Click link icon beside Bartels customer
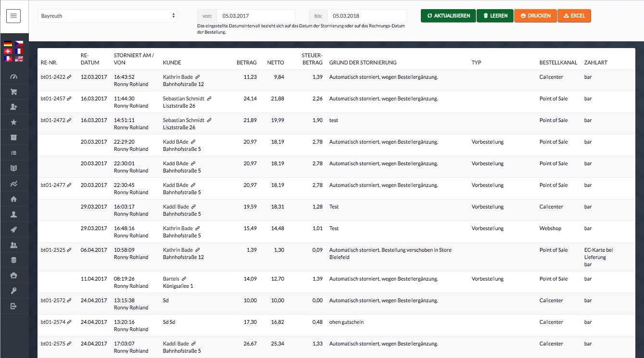Image resolution: width=644 pixels, height=358 pixels. [184, 279]
